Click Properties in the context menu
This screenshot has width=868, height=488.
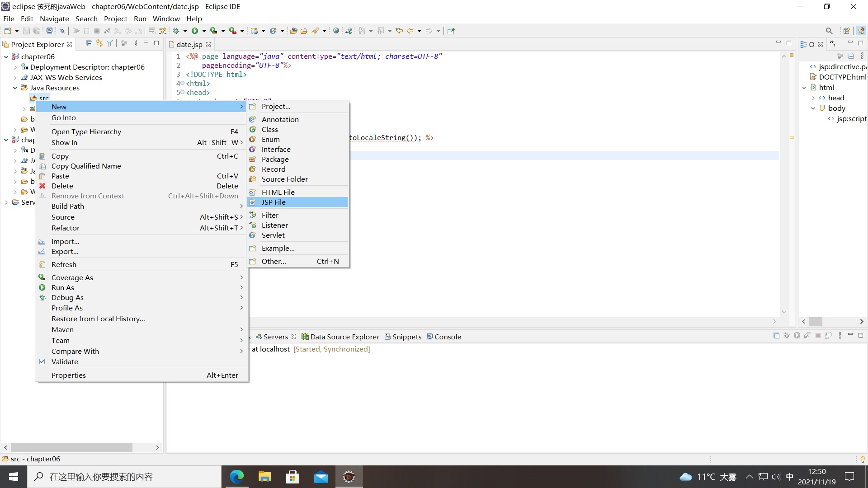pyautogui.click(x=69, y=375)
